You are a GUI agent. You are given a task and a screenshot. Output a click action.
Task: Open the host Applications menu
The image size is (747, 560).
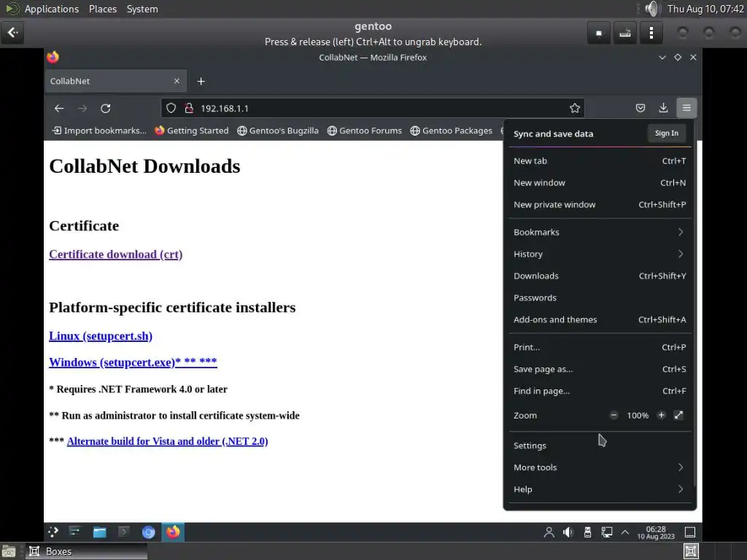click(x=52, y=9)
